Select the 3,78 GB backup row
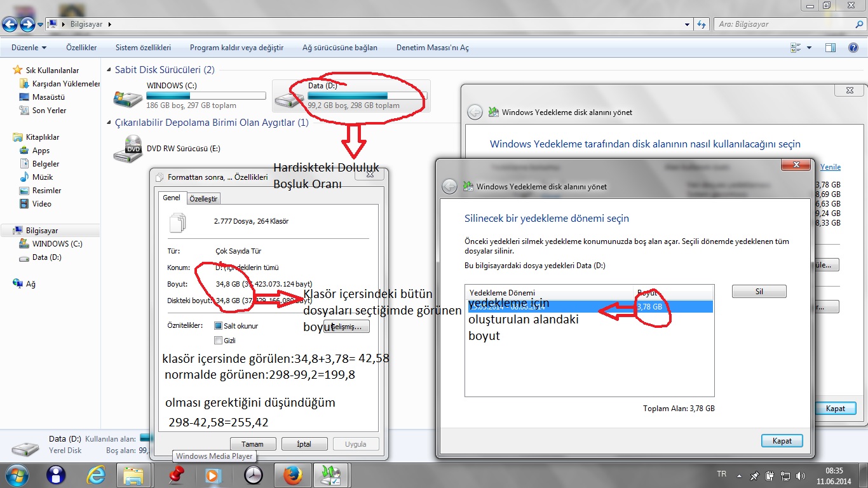This screenshot has height=488, width=868. 590,306
